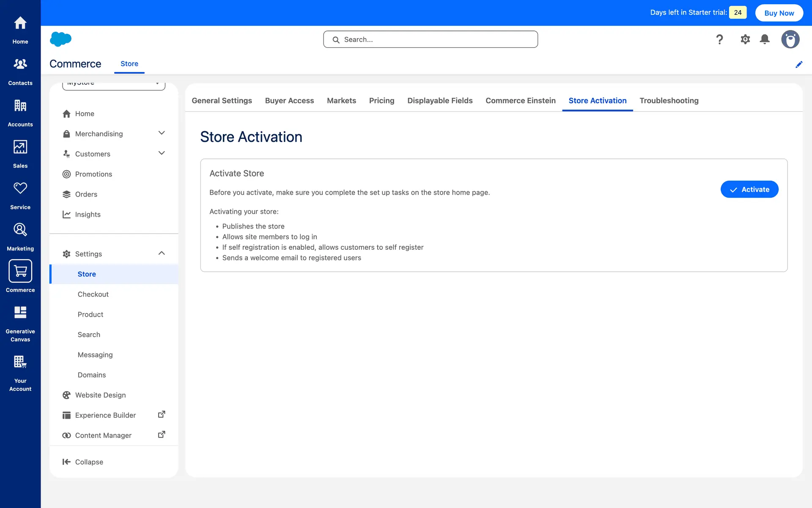Image resolution: width=812 pixels, height=508 pixels.
Task: Click the Sales chart icon
Action: tap(20, 147)
